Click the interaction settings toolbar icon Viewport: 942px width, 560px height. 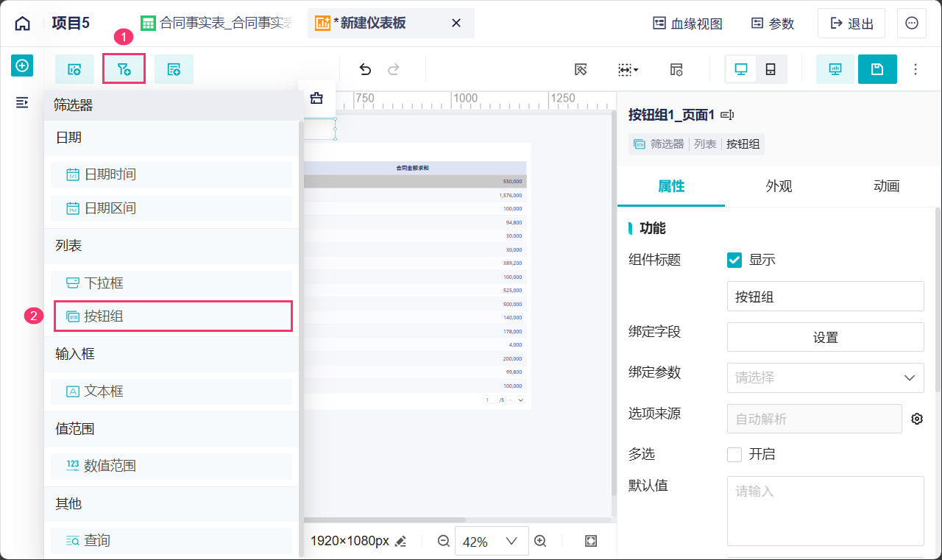click(581, 69)
